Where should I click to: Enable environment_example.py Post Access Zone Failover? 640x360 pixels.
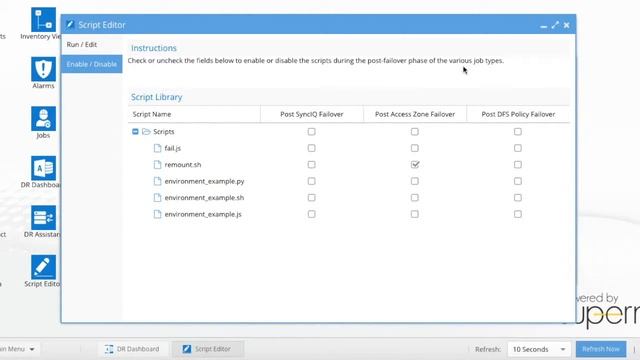pyautogui.click(x=415, y=181)
